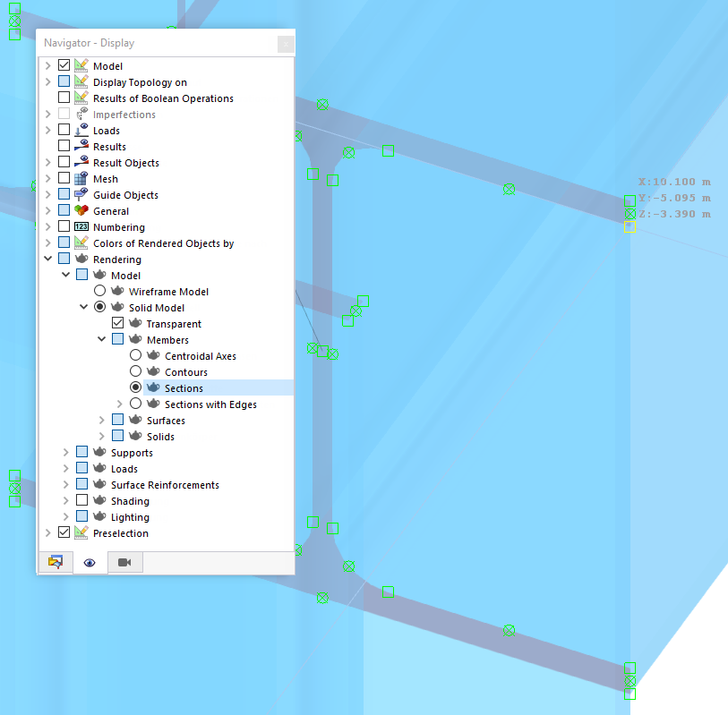728x715 pixels.
Task: Open the eye visibility tab at panel bottom
Action: [89, 562]
